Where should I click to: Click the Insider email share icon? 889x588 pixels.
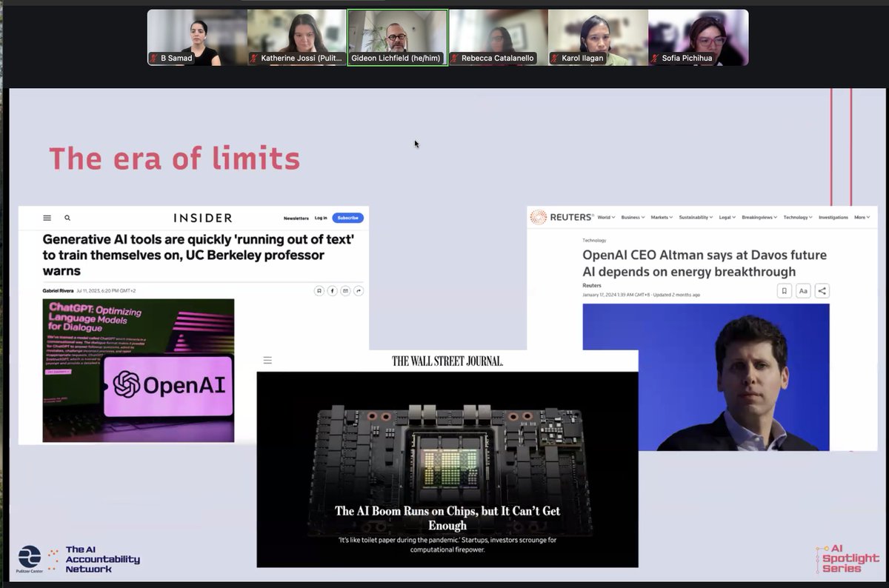coord(345,291)
